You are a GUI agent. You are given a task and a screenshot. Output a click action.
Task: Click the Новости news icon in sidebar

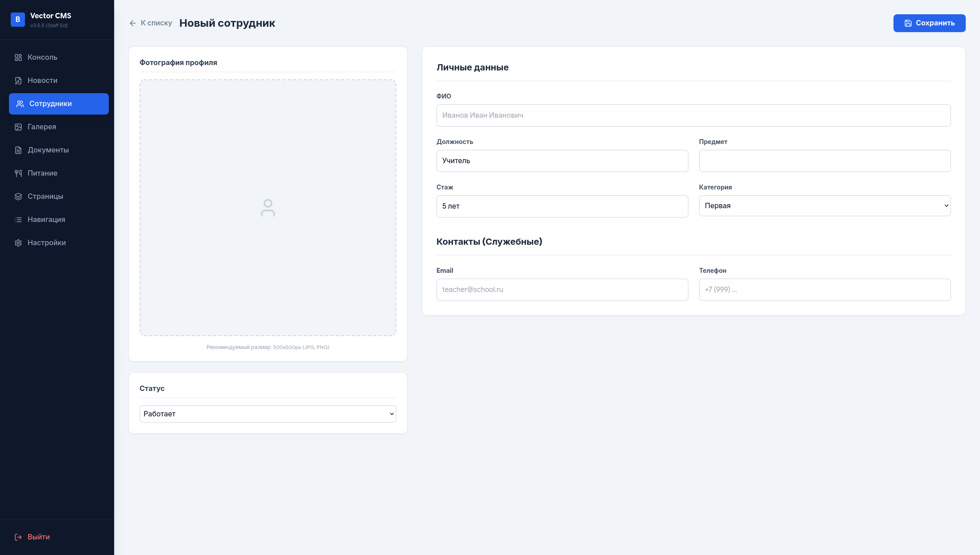18,81
